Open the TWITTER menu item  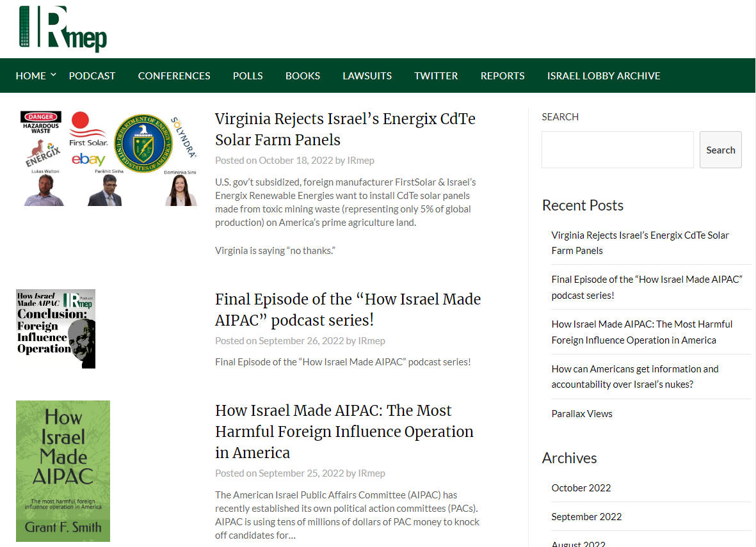point(436,75)
